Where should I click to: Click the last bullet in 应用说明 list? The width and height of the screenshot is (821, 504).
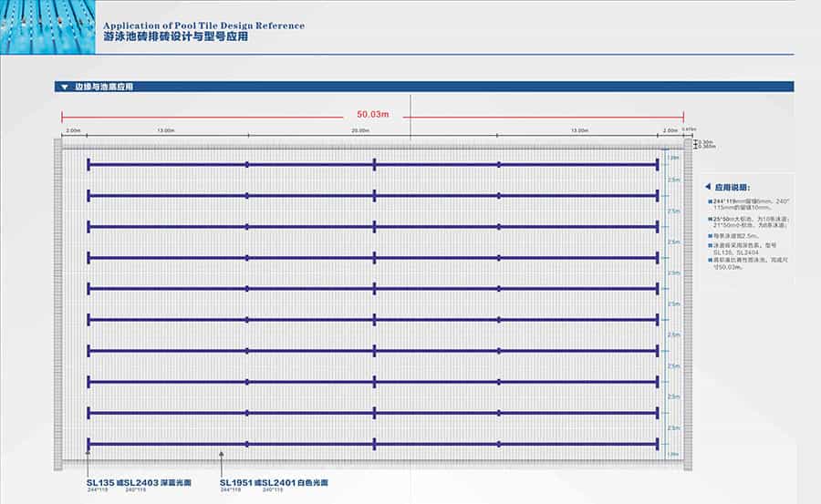[x=708, y=260]
